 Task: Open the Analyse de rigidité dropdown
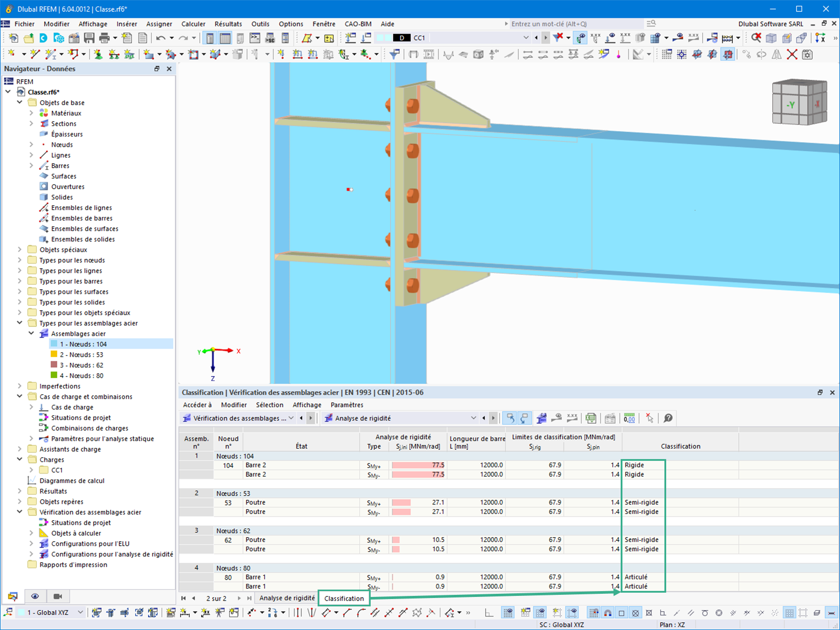coord(474,418)
